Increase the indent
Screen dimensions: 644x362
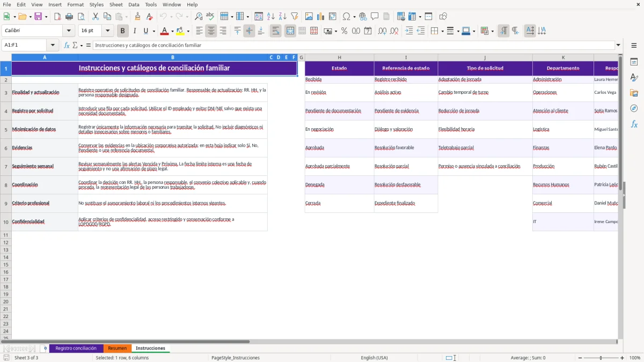409,31
